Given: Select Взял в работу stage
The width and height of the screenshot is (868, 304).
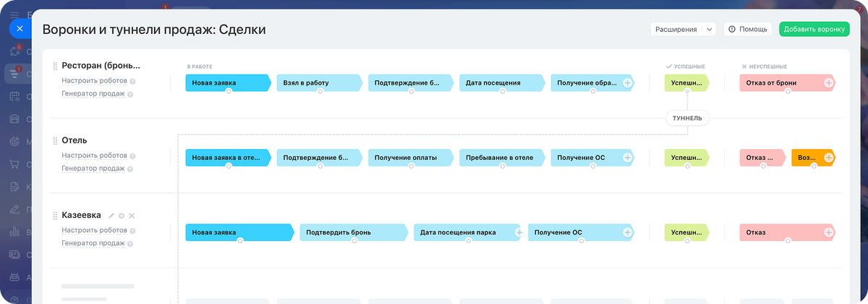Looking at the screenshot, I should pyautogui.click(x=319, y=83).
